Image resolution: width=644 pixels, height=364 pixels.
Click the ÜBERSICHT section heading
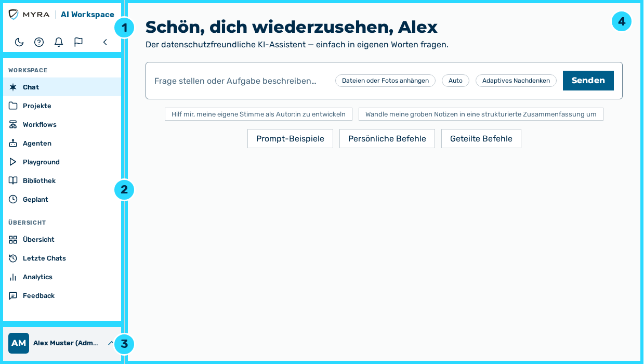[27, 223]
